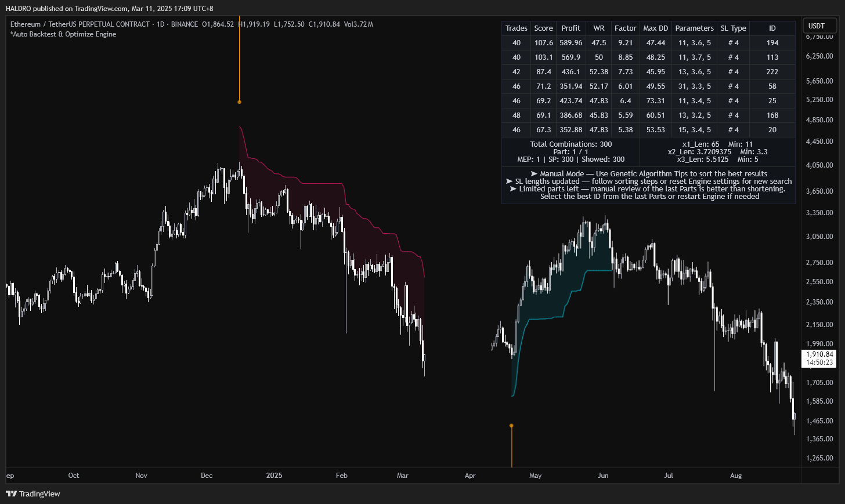Image resolution: width=845 pixels, height=504 pixels.
Task: Click the WR column header
Action: 599,28
